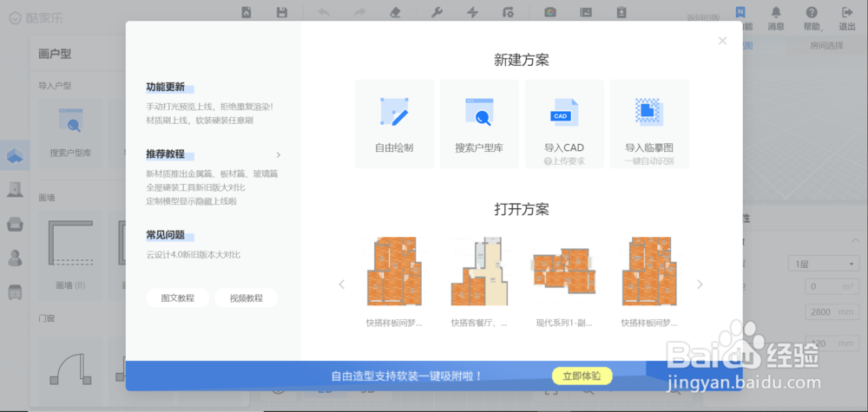
Task: Click 立即体验 yellow button
Action: pos(582,376)
